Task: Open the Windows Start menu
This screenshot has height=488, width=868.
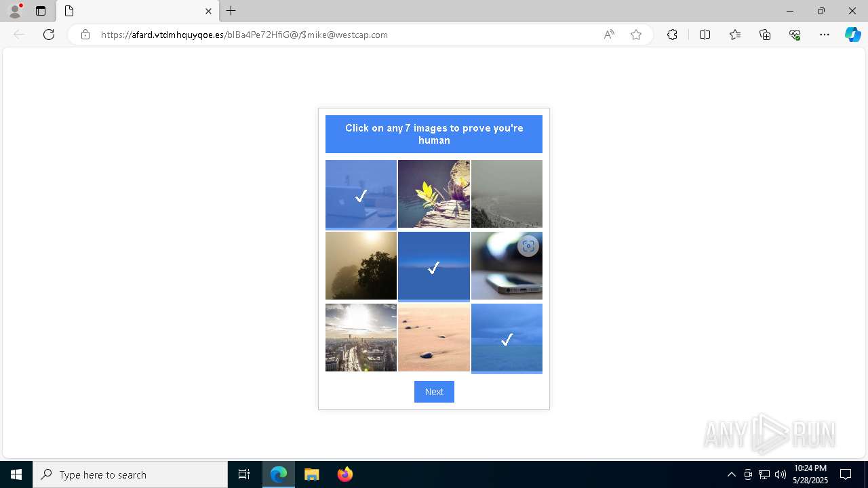Action: click(x=16, y=474)
